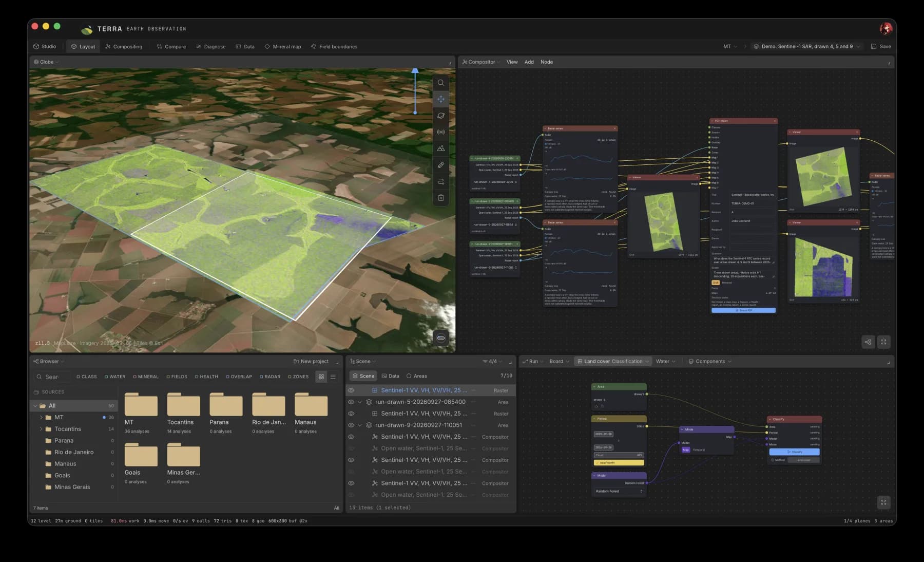
Task: Click the trash delete tool on globe toolbar
Action: (x=441, y=198)
